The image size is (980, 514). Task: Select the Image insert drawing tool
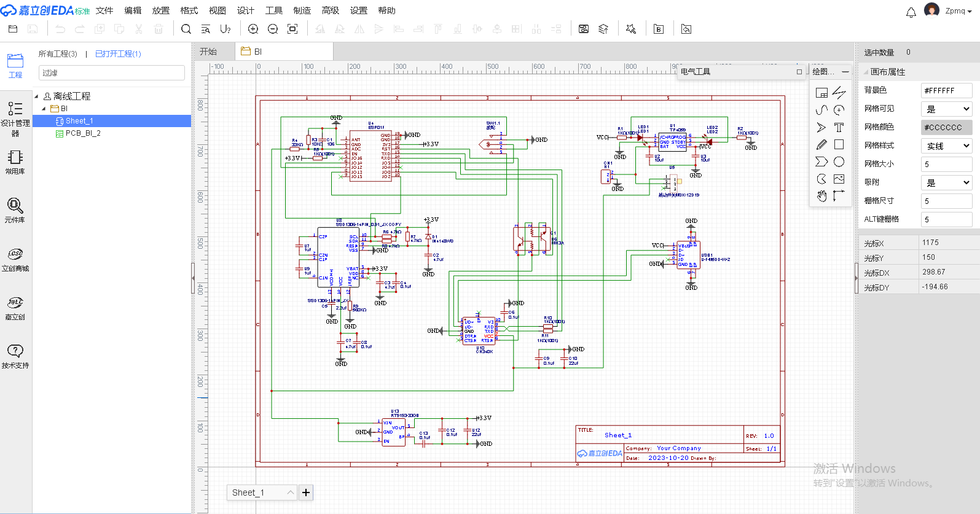(x=839, y=179)
